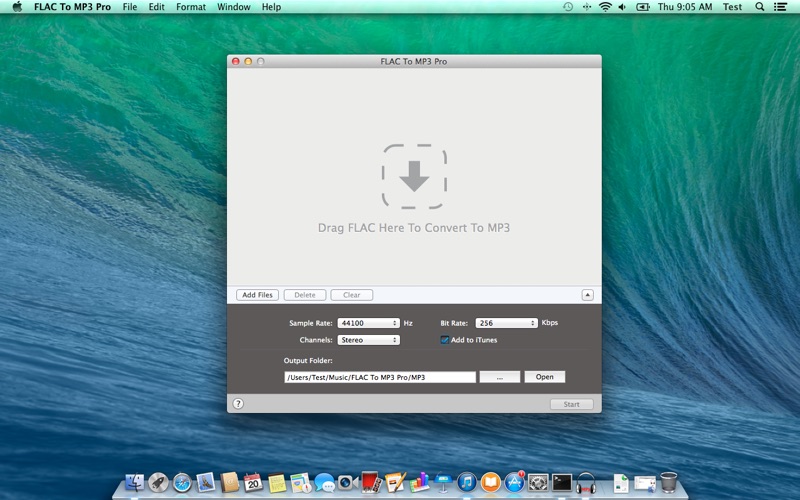Image resolution: width=800 pixels, height=500 pixels.
Task: Open the Format menu
Action: [x=191, y=7]
